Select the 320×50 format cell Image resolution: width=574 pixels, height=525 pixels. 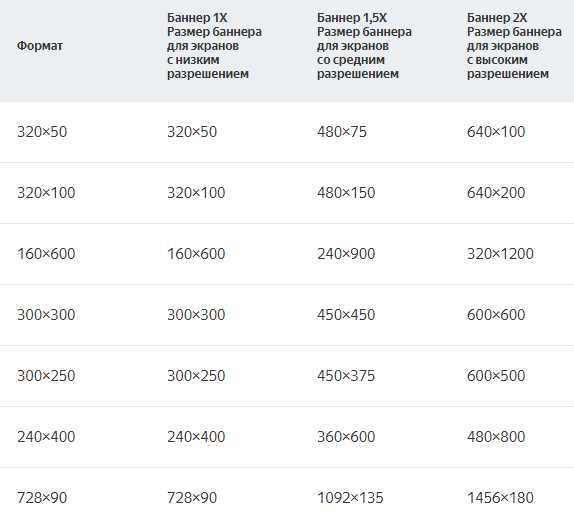[x=42, y=132]
